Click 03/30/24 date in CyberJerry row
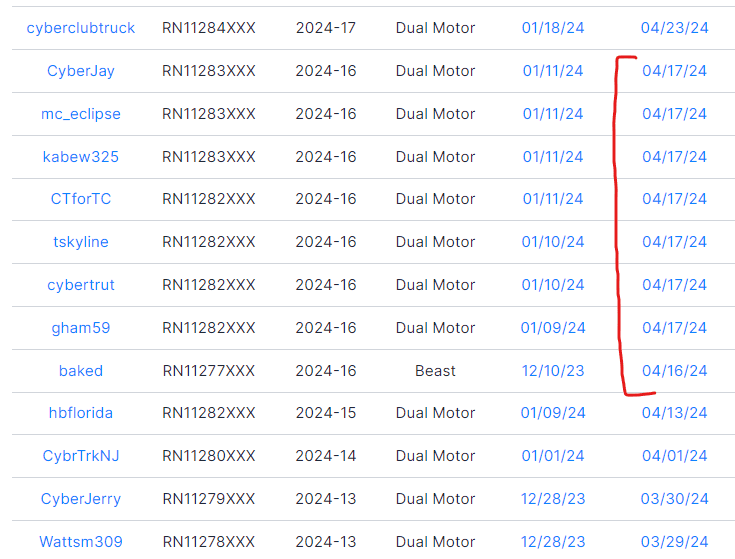This screenshot has height=559, width=735. (x=675, y=499)
